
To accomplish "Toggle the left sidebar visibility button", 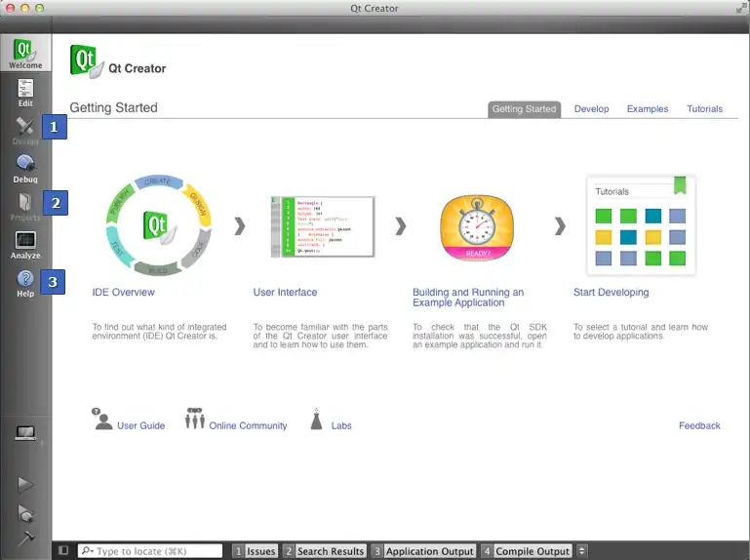I will pos(63,551).
